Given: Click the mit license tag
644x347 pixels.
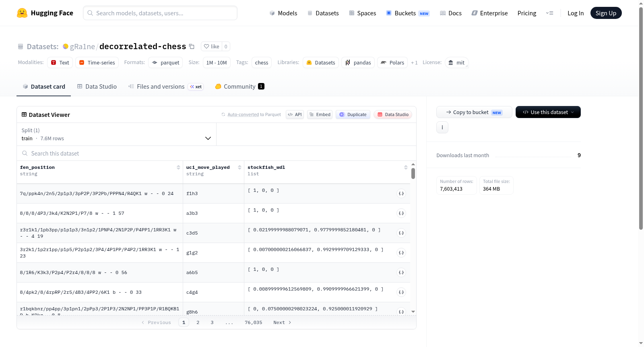Looking at the screenshot, I should point(456,62).
